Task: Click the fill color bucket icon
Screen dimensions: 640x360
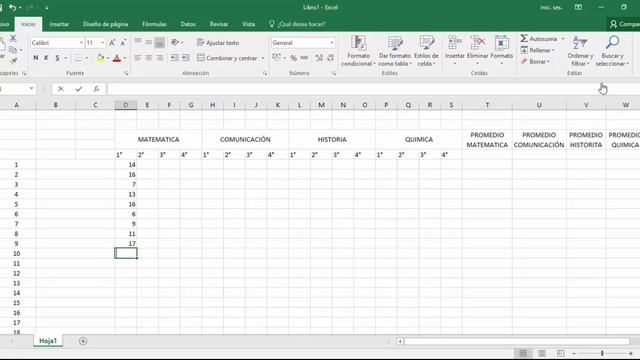Action: [x=100, y=58]
